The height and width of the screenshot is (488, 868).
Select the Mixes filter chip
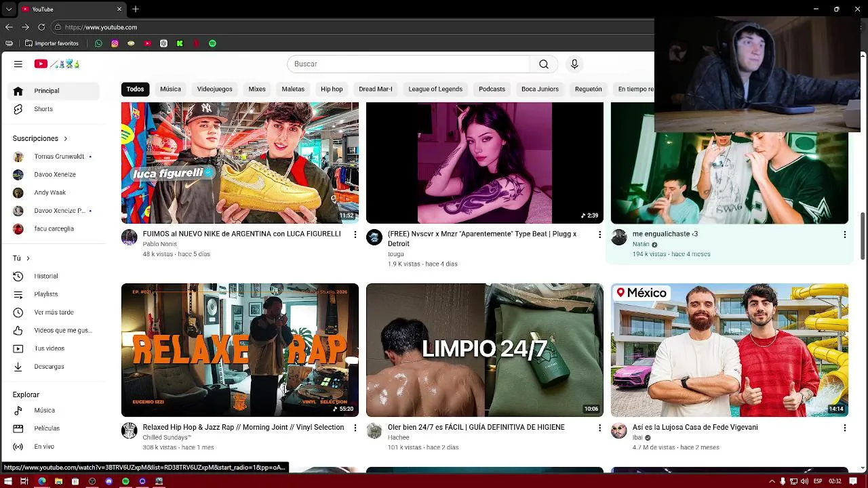tap(257, 89)
